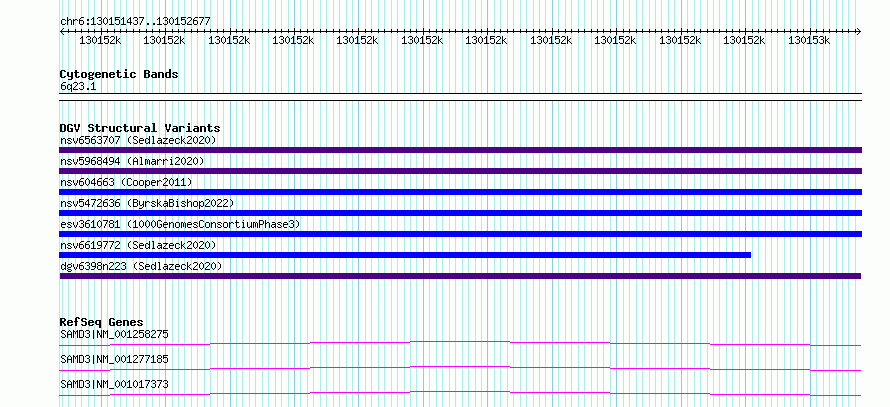Click the chr6:130151437..130152677 coordinate label
The height and width of the screenshot is (407, 890).
[135, 21]
